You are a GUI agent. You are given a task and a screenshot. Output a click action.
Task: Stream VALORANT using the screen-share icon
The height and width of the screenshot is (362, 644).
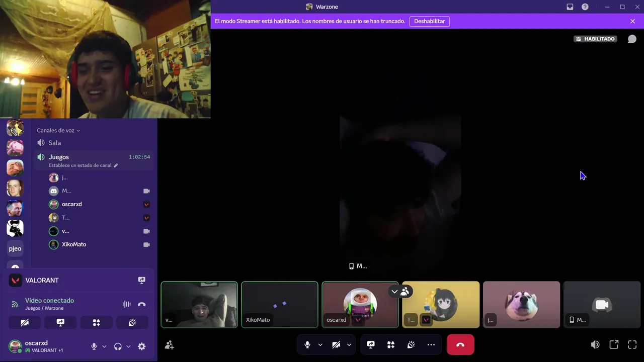(142, 281)
